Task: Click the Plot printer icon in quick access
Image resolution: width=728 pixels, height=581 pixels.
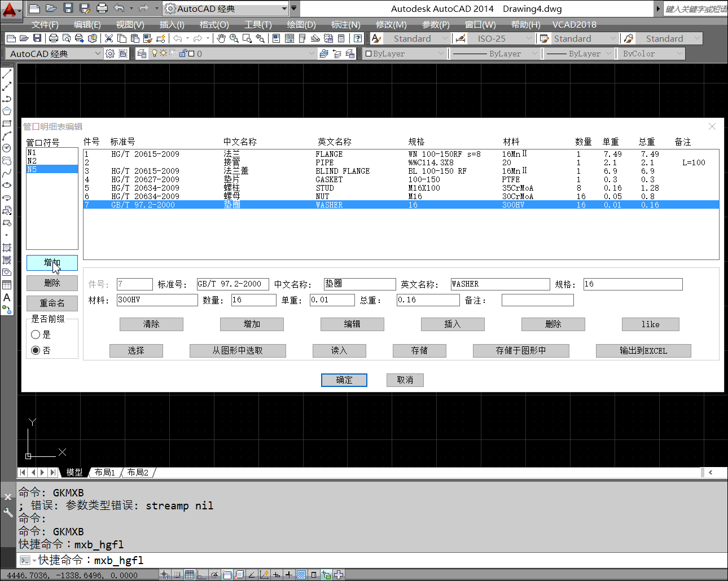Action: point(102,8)
